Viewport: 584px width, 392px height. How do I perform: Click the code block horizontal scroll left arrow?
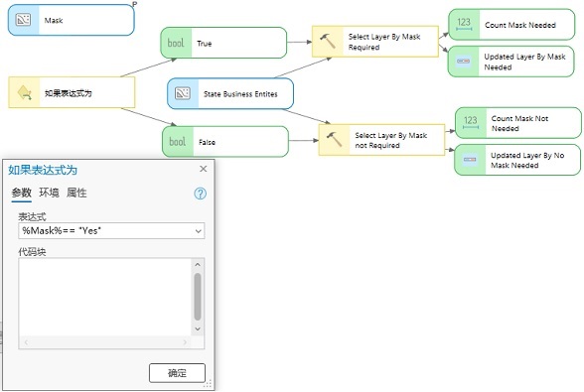pyautogui.click(x=26, y=342)
